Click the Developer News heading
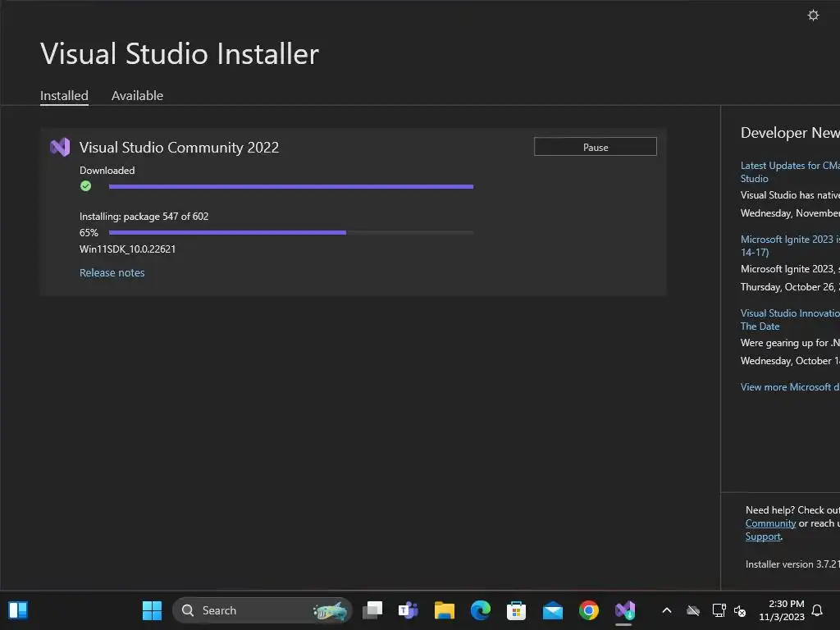Image resolution: width=840 pixels, height=630 pixels. tap(790, 133)
